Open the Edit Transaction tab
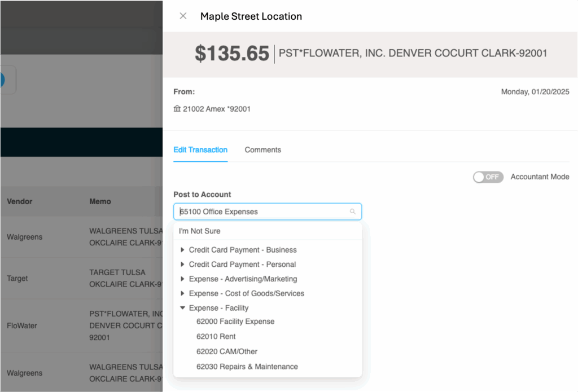The width and height of the screenshot is (578, 392). pyautogui.click(x=200, y=150)
